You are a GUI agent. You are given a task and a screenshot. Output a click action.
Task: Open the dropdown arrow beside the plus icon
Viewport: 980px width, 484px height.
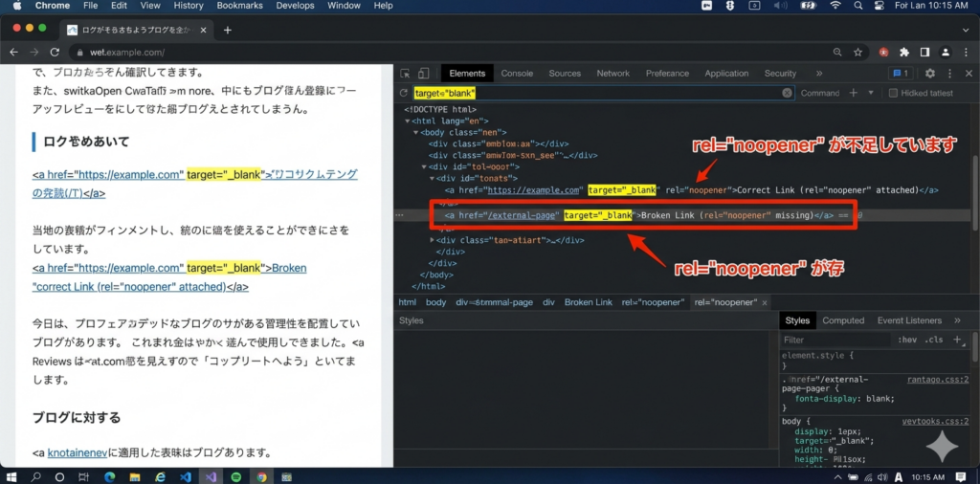point(871,93)
